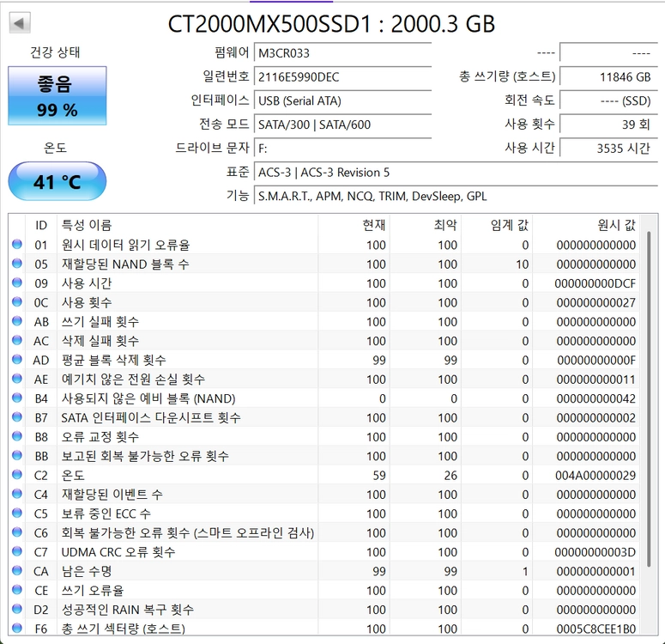Click status dot for attribute C6
The width and height of the screenshot is (665, 644).
tap(17, 532)
